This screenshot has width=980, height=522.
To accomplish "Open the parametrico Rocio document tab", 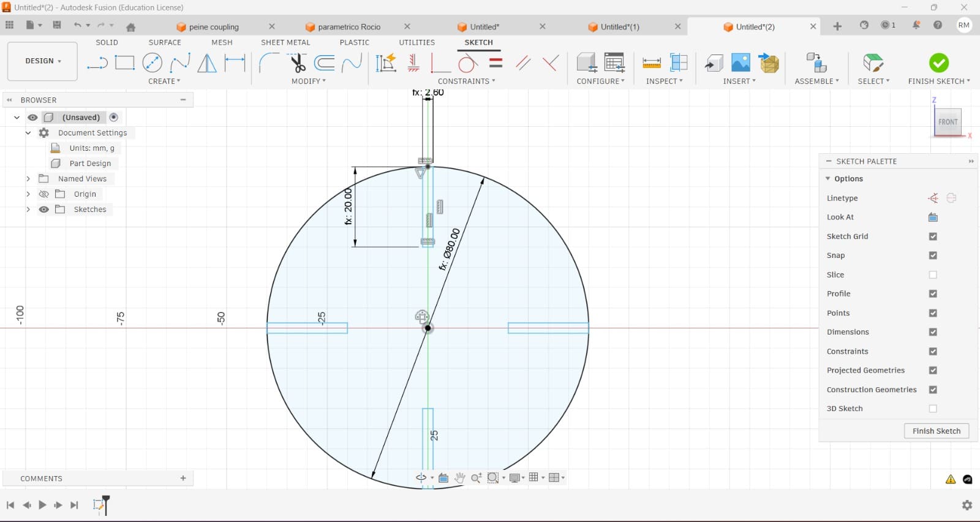I will click(x=349, y=27).
